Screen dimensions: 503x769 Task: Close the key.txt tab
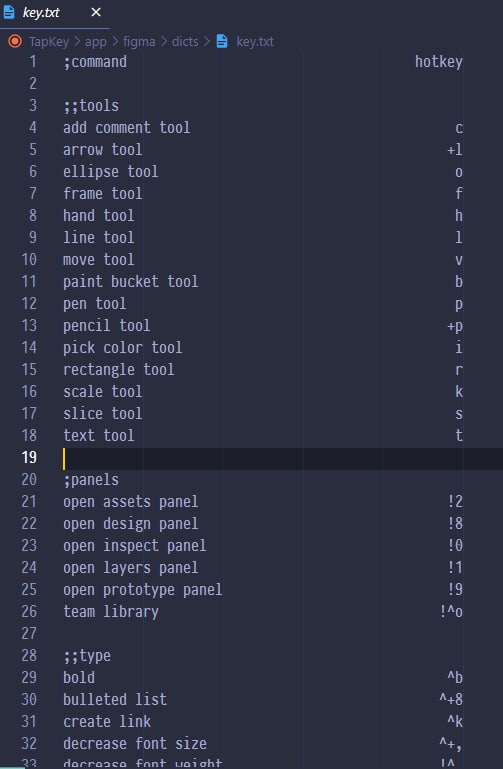96,12
